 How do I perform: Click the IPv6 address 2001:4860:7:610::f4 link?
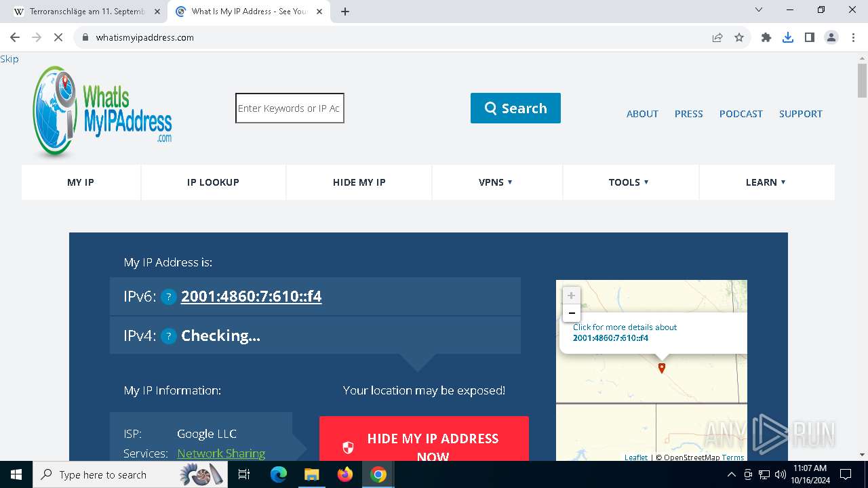click(x=251, y=297)
